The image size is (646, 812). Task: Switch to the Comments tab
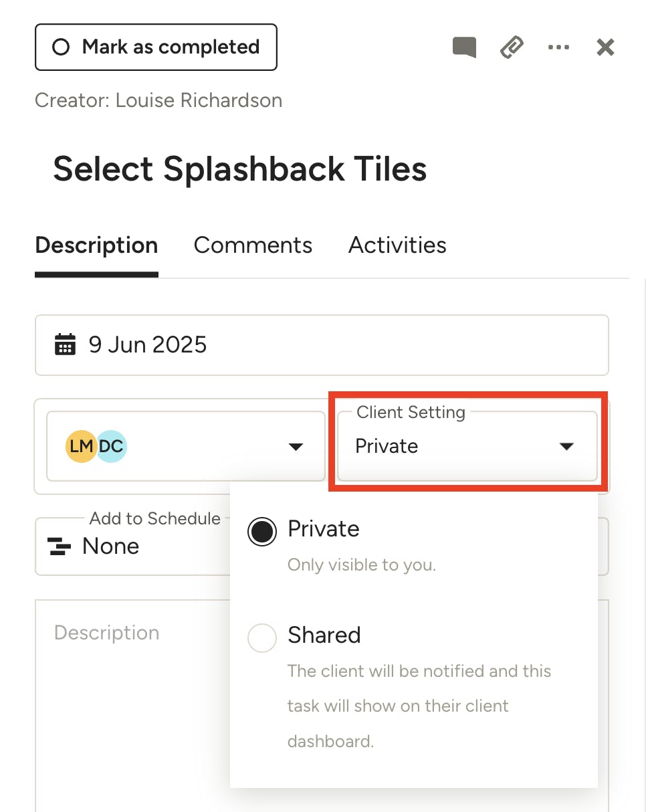253,245
